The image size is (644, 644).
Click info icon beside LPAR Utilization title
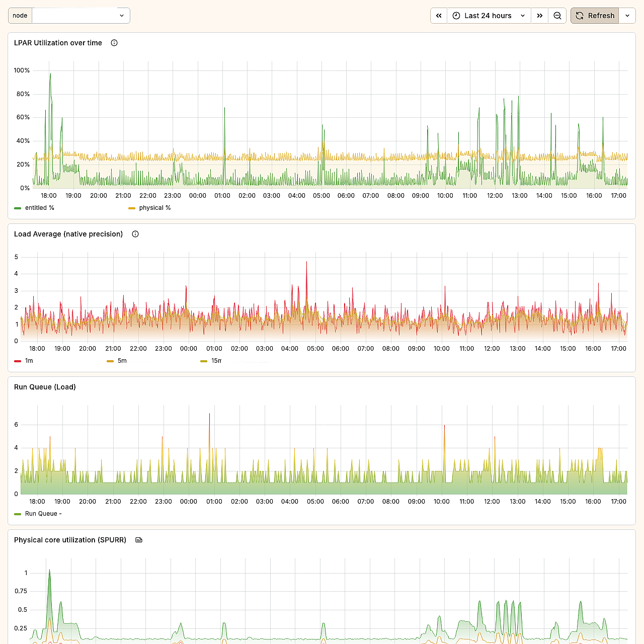pos(114,43)
